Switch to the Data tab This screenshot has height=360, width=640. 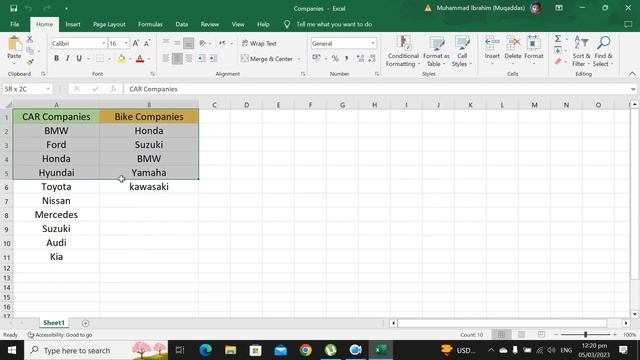click(x=182, y=24)
